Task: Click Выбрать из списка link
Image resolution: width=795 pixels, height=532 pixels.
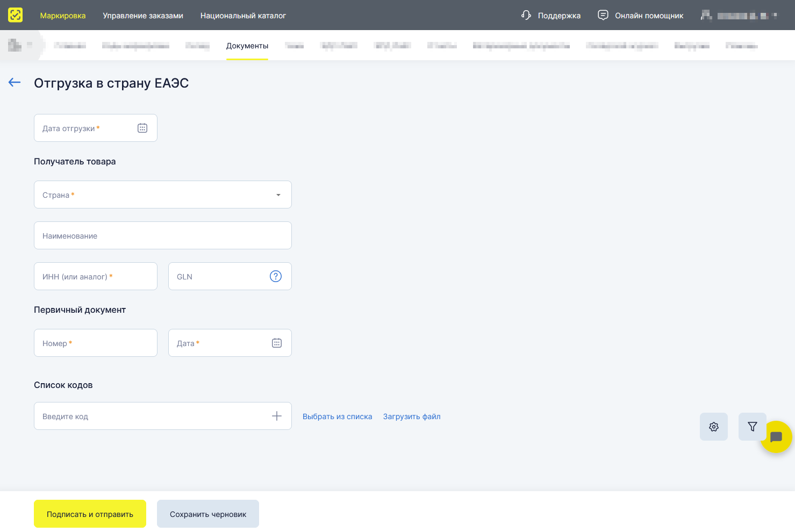Action: pyautogui.click(x=338, y=416)
